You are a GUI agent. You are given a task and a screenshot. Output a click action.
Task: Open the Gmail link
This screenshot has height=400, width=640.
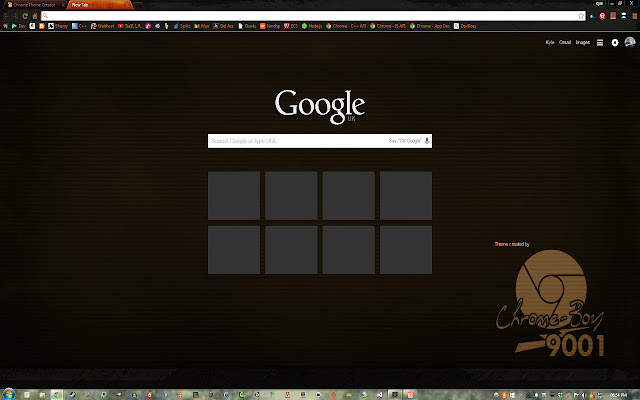[565, 42]
